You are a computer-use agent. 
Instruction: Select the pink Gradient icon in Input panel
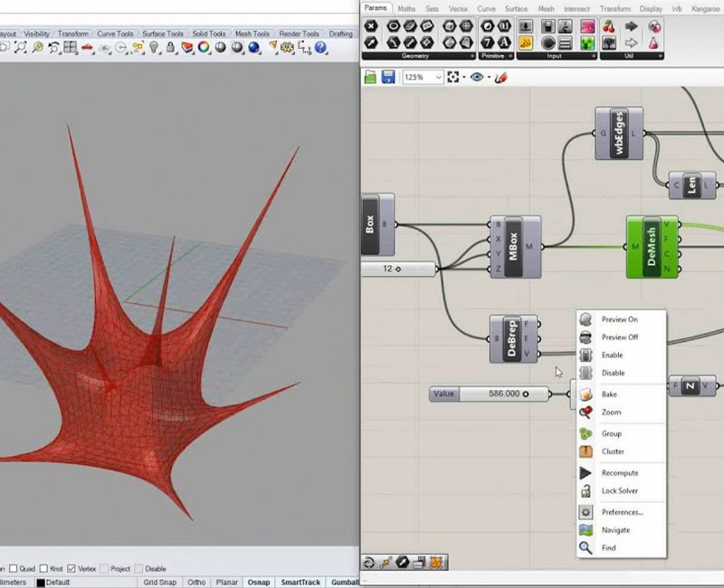(x=587, y=26)
